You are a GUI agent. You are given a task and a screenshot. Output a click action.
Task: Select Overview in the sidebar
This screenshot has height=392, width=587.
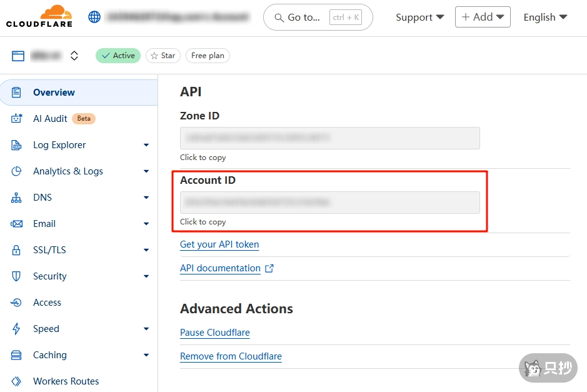54,93
